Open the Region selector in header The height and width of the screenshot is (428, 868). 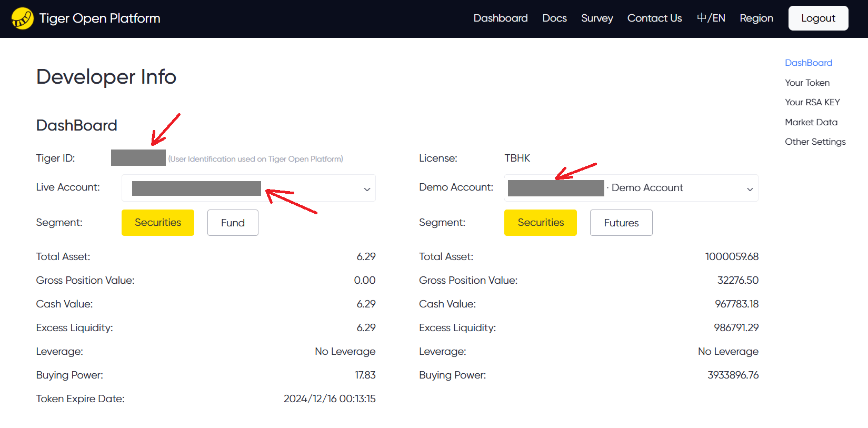click(756, 18)
